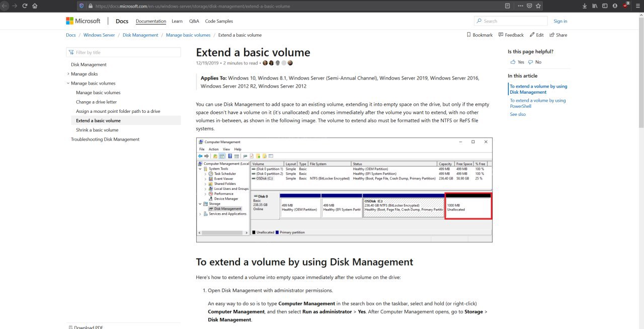This screenshot has width=644, height=329.
Task: Show site security info via padlock icon
Action: pyautogui.click(x=90, y=6)
